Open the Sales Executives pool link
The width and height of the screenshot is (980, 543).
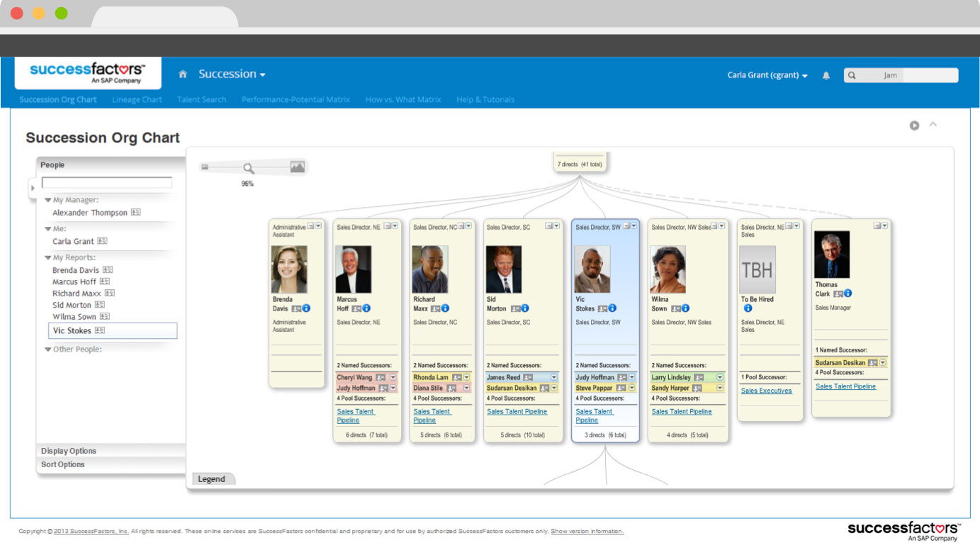click(x=767, y=391)
